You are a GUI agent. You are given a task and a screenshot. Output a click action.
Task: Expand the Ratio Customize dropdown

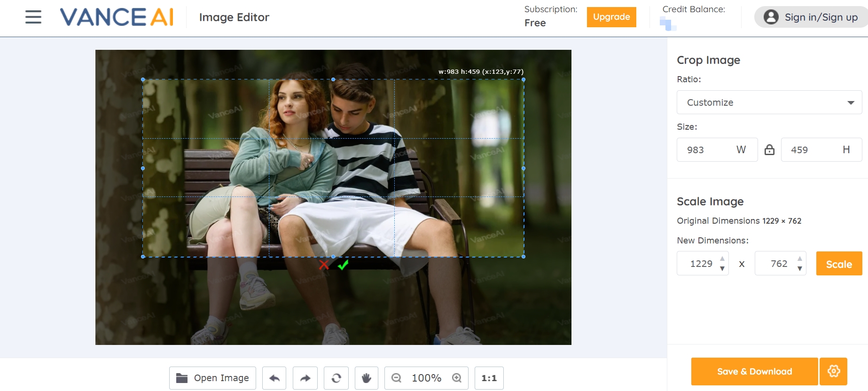769,102
